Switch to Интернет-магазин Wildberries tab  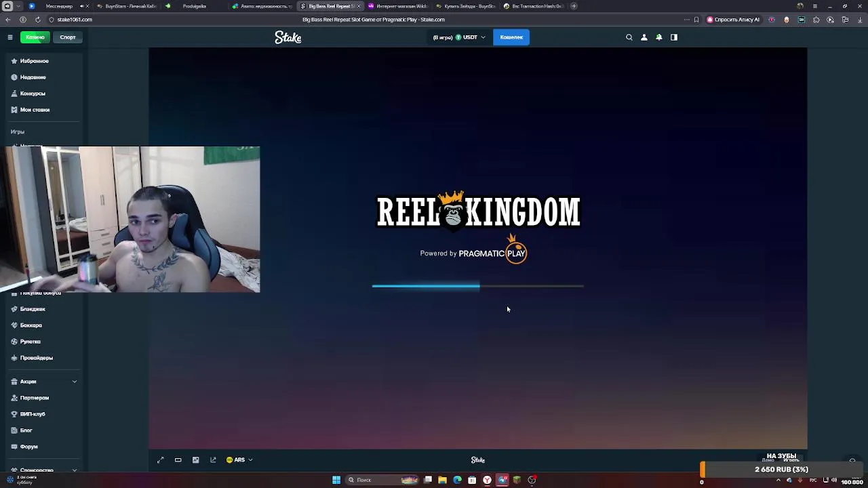(397, 6)
